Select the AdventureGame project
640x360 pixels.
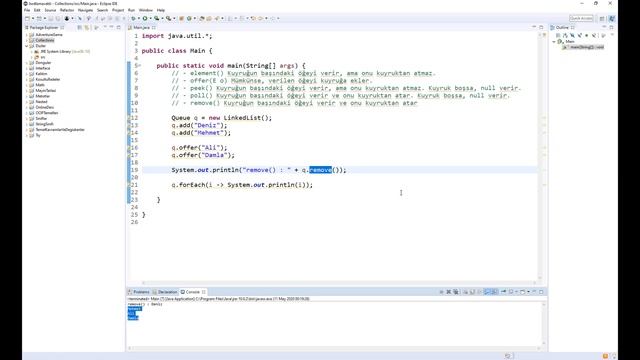[x=49, y=35]
